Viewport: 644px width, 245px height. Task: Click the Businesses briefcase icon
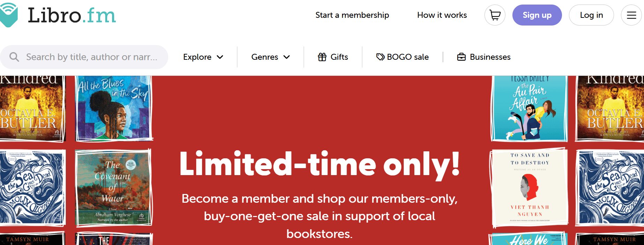point(461,57)
